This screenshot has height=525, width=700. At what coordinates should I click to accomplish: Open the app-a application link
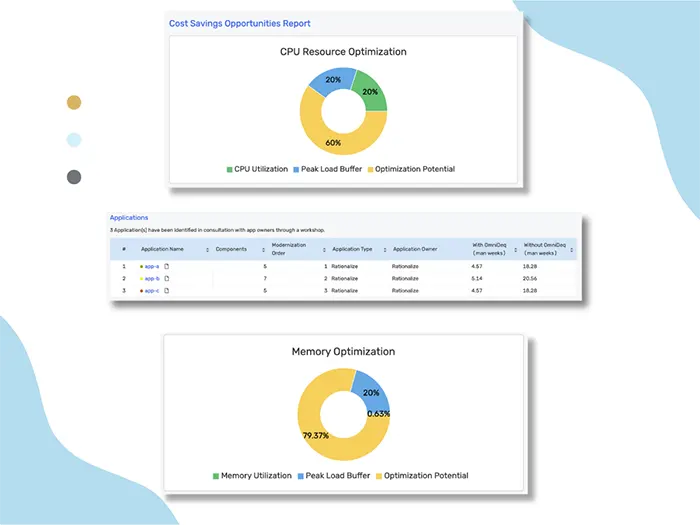151,266
